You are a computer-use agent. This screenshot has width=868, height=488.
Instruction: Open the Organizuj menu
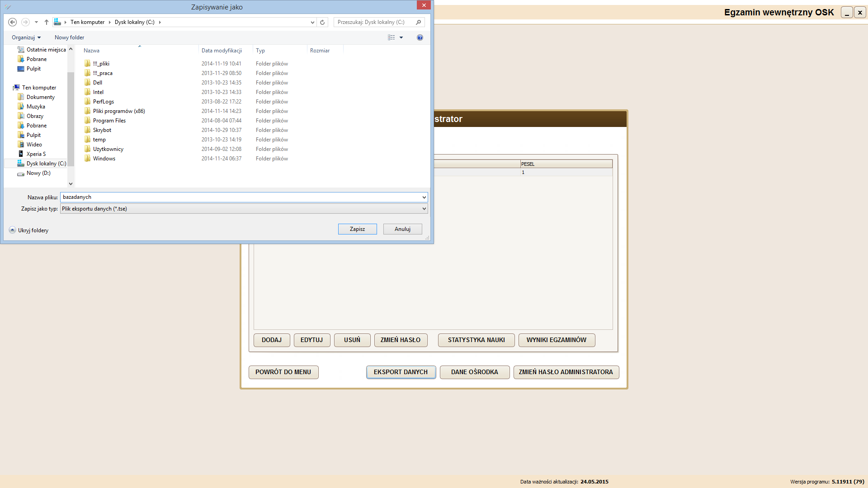(26, 38)
